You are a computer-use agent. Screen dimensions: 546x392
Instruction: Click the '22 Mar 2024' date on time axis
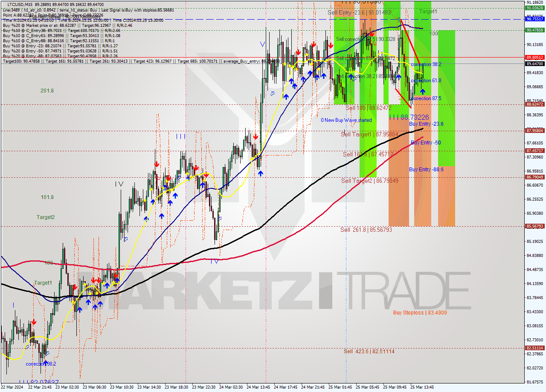tap(12, 387)
